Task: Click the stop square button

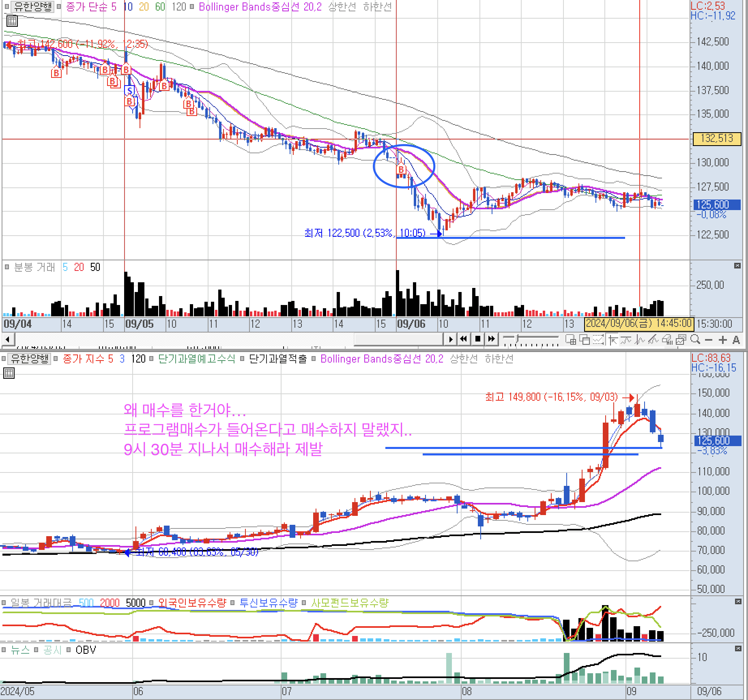Action: (478, 339)
